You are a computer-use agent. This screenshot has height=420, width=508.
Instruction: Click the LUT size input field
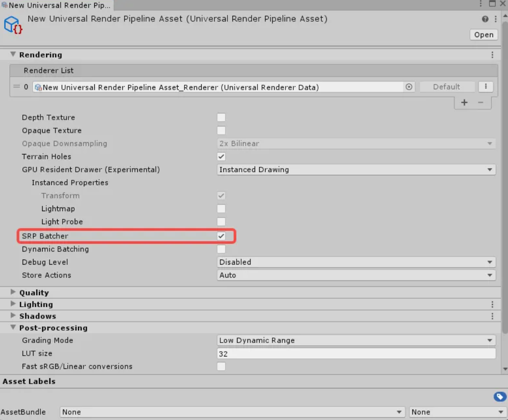pyautogui.click(x=356, y=353)
